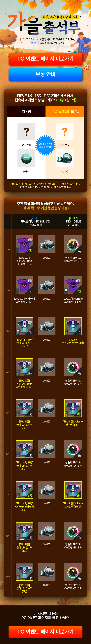Click week 4 SPL OVR 102+ special pack card
Screen dimensions: 91x644
point(25,367)
